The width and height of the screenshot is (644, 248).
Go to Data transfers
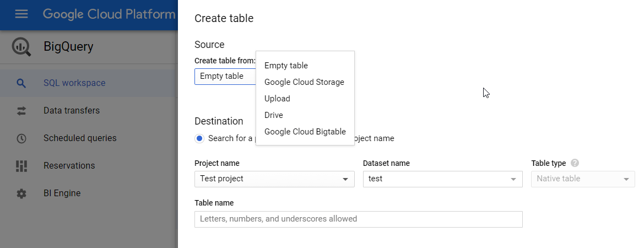coord(89,111)
